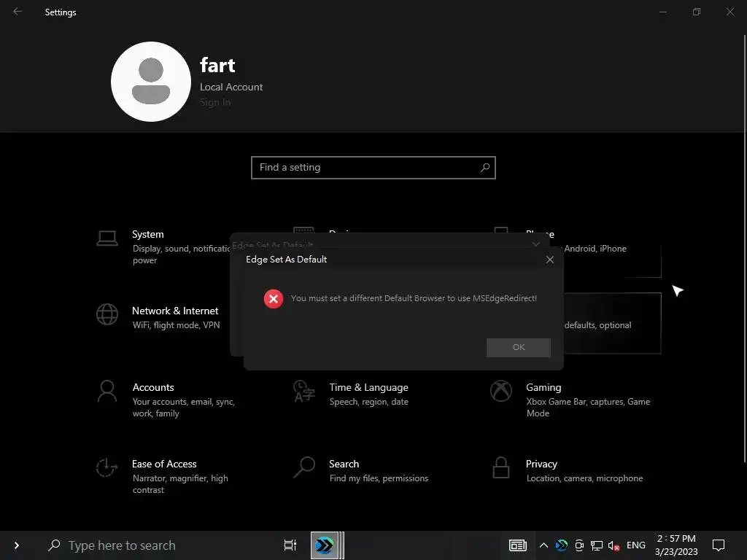Click the muted volume tray icon

point(614,545)
